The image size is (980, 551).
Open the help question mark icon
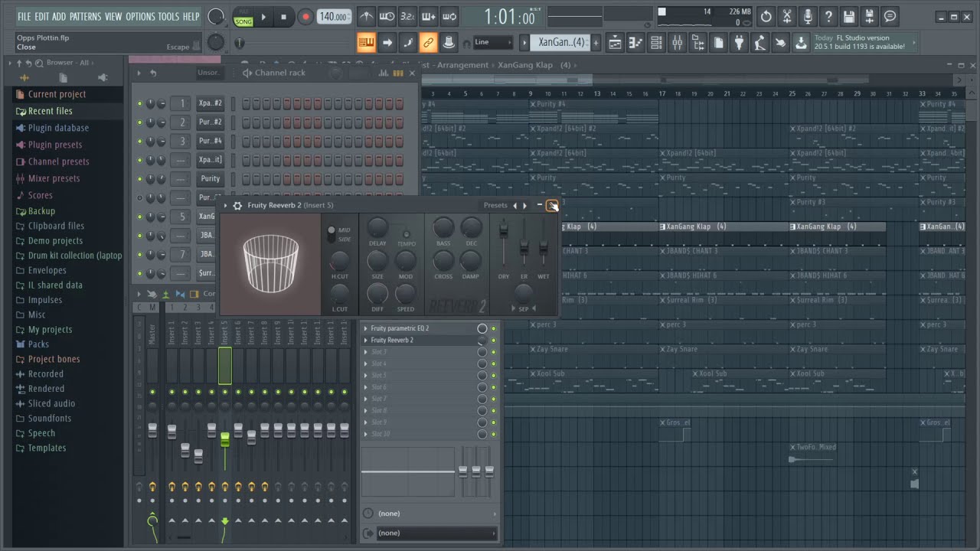coord(828,16)
